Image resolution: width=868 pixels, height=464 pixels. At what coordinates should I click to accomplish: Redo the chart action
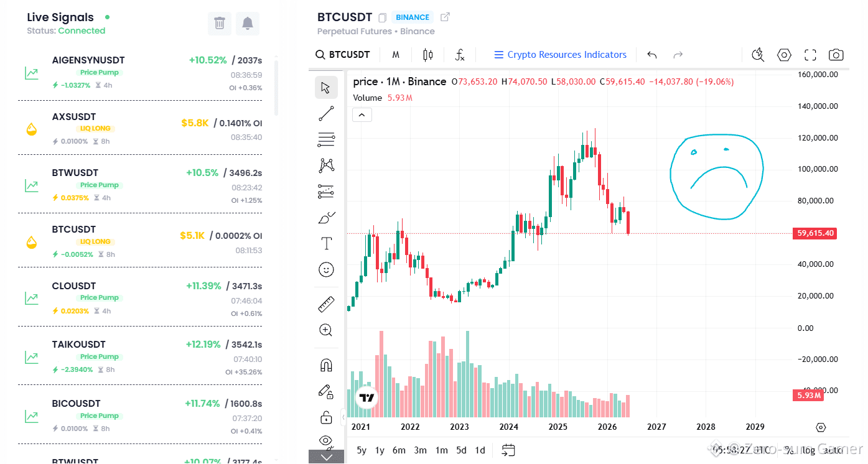click(x=678, y=55)
